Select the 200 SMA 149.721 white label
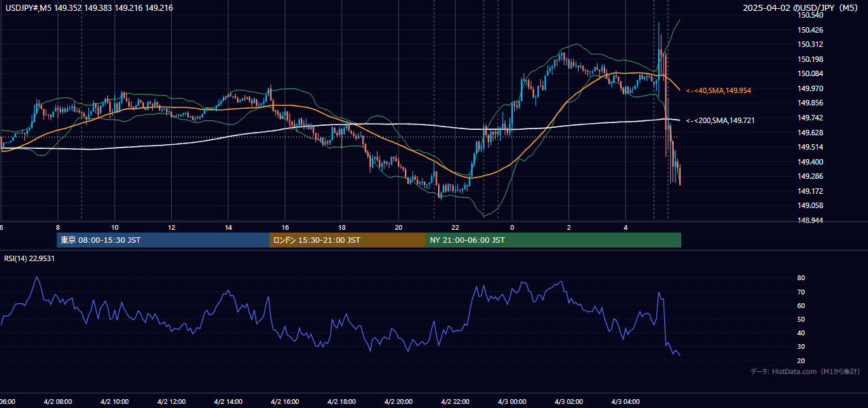Image resolution: width=868 pixels, height=408 pixels. tap(721, 120)
